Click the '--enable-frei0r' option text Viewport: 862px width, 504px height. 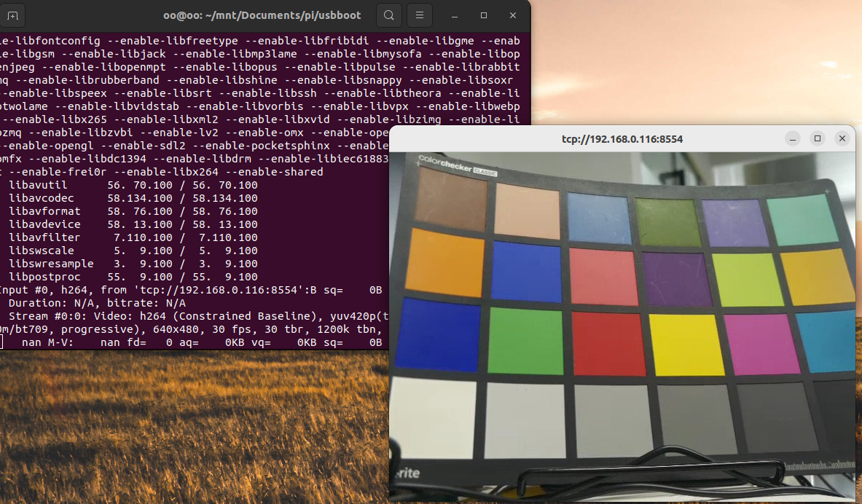[x=58, y=173]
